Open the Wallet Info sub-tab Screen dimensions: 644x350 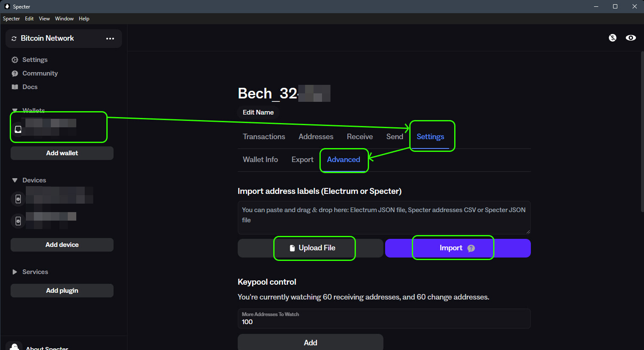point(261,160)
